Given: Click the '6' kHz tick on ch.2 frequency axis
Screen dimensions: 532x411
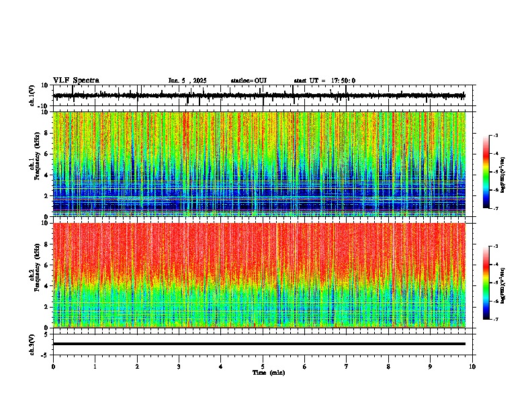Looking at the screenshot, I should pyautogui.click(x=46, y=265).
